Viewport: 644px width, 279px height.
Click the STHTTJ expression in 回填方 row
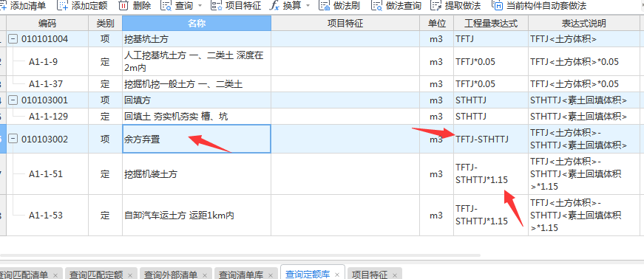coord(491,100)
